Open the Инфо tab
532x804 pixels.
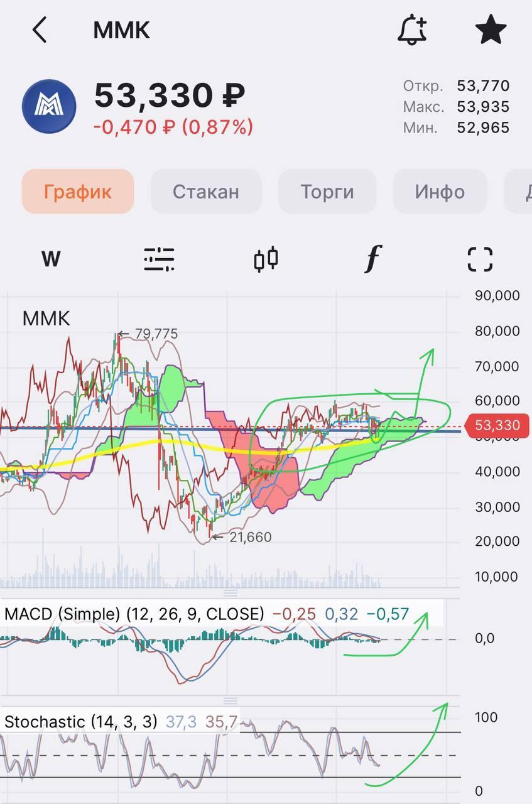coord(440,192)
